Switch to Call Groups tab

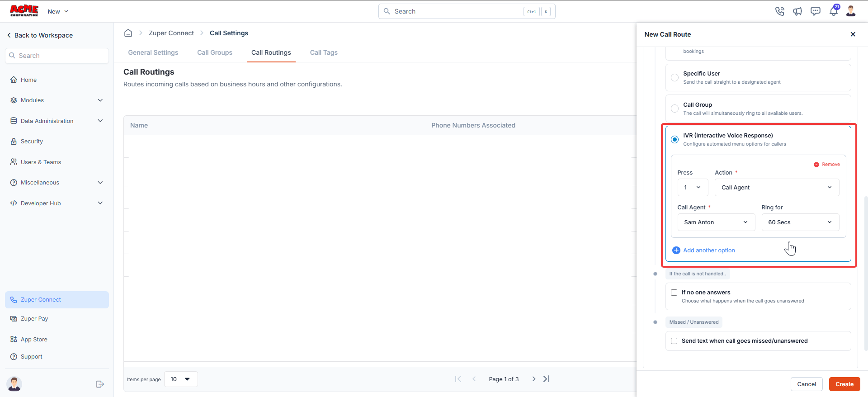(215, 53)
